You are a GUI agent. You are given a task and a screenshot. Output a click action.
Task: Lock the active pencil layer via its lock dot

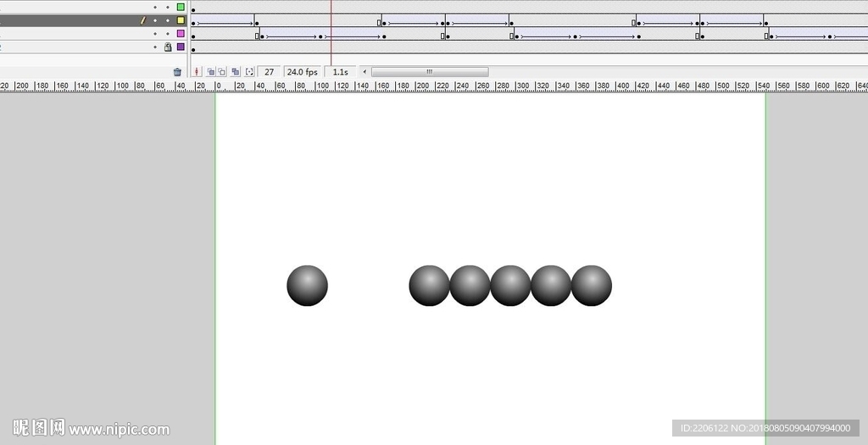pos(168,20)
